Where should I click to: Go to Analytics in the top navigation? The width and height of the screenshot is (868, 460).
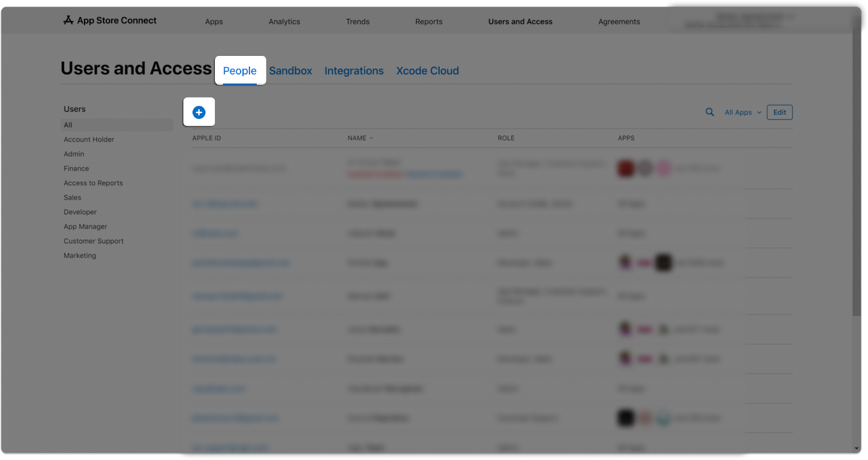tap(284, 22)
